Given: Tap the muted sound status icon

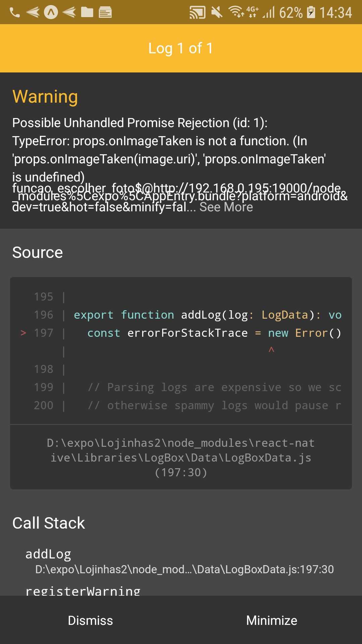Looking at the screenshot, I should 217,13.
